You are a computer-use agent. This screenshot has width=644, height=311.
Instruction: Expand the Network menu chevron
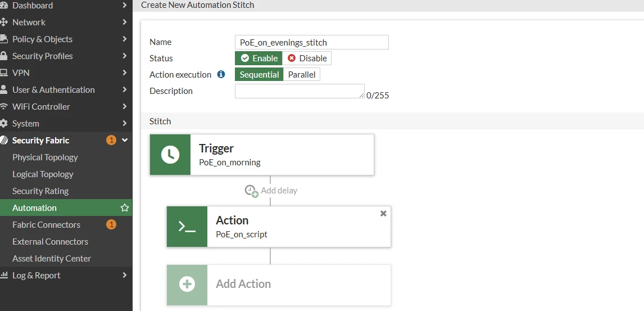(x=124, y=22)
